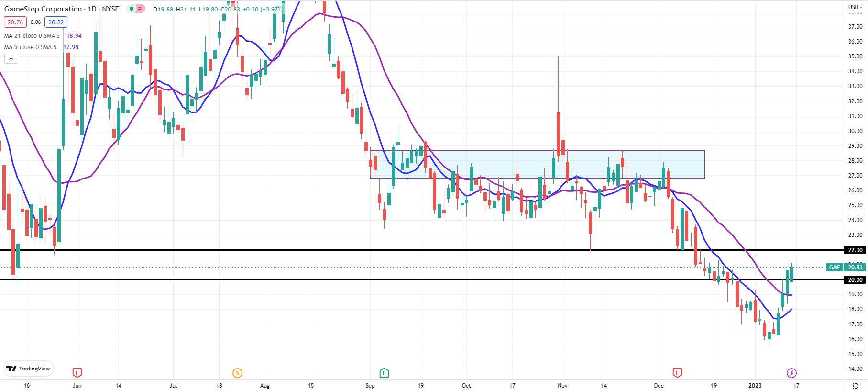The width and height of the screenshot is (868, 391).
Task: Select the MA 9 close indicator legend
Action: click(30, 47)
